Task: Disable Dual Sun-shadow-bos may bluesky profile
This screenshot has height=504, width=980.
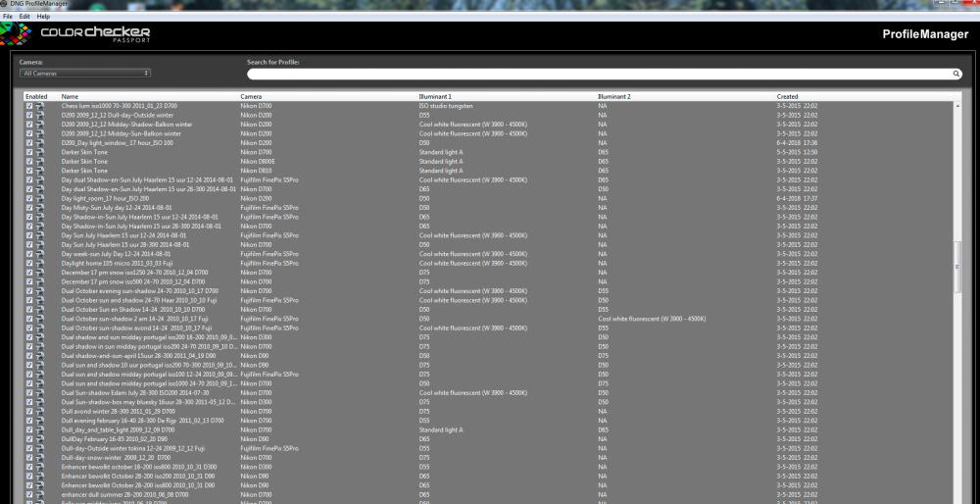Action: 29,402
